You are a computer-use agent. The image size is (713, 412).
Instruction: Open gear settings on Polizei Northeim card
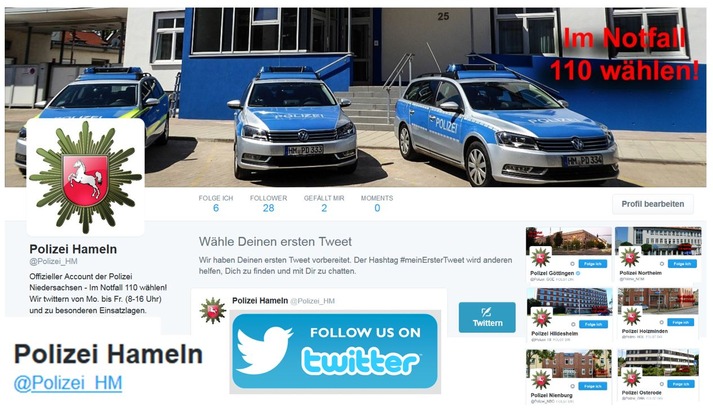[662, 264]
